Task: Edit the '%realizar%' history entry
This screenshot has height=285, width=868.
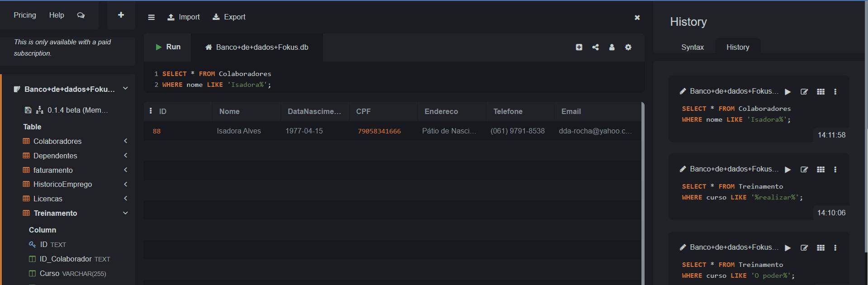Action: click(x=804, y=170)
